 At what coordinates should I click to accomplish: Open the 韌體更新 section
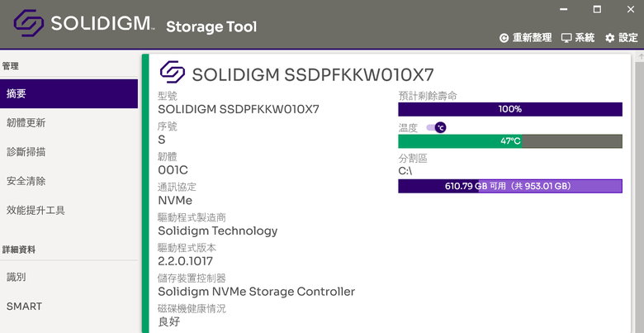point(69,123)
